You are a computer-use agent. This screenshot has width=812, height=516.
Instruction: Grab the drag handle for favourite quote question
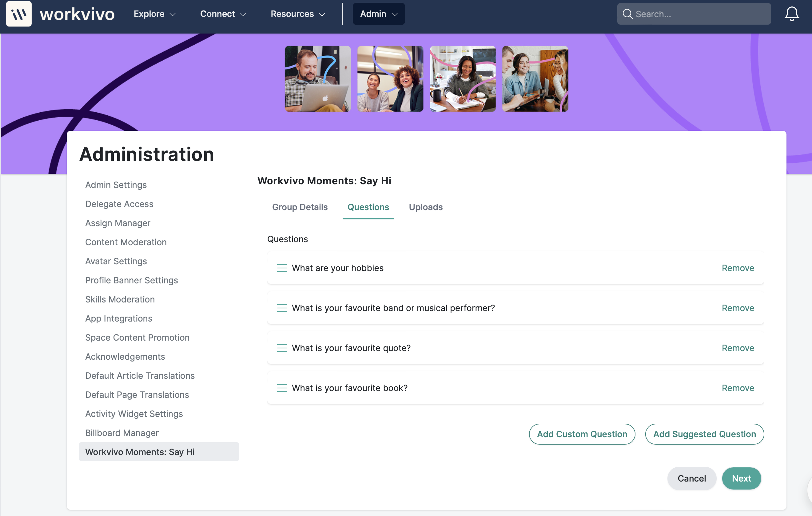coord(282,348)
